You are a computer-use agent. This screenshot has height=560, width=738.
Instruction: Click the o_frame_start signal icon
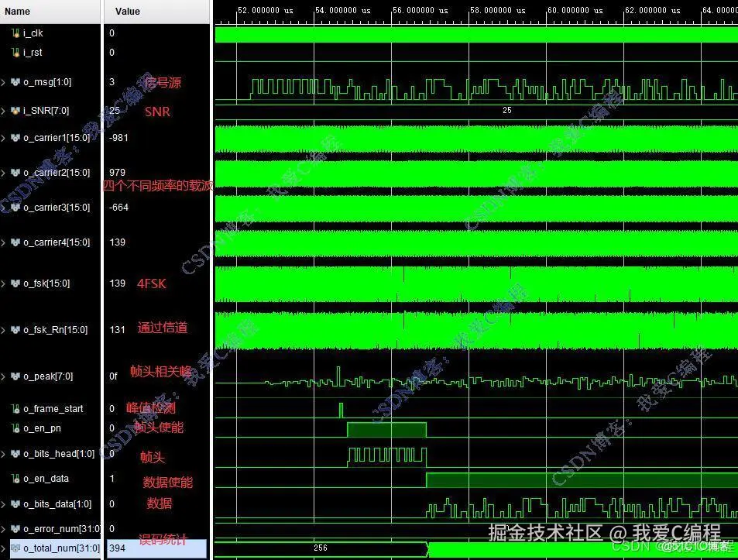click(x=15, y=409)
